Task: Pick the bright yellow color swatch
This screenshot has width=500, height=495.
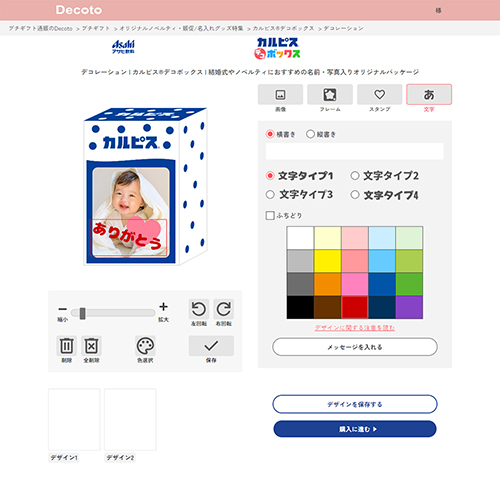Action: (x=328, y=261)
